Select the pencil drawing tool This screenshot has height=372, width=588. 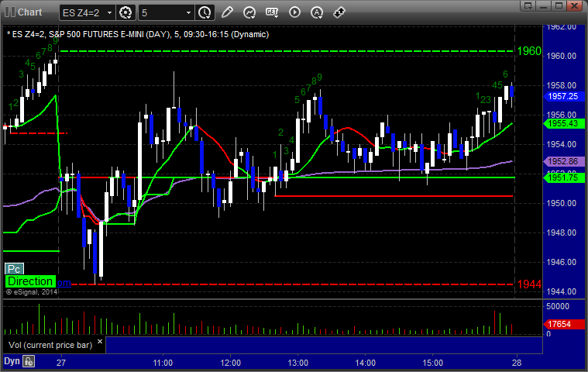pos(227,12)
